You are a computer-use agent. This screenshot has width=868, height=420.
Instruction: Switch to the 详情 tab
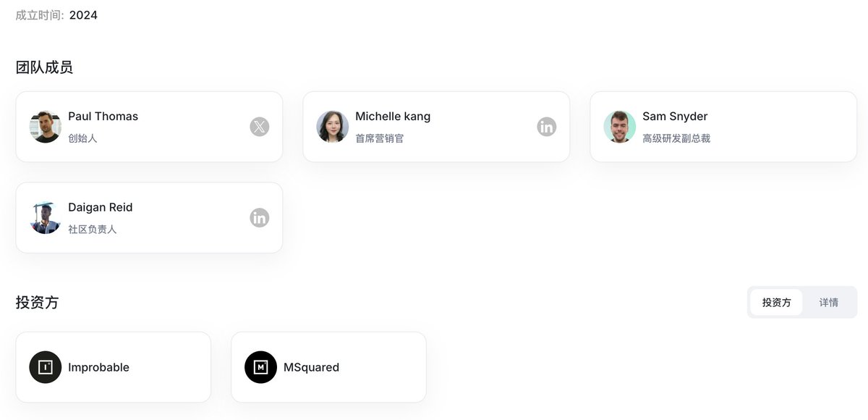[x=829, y=302]
